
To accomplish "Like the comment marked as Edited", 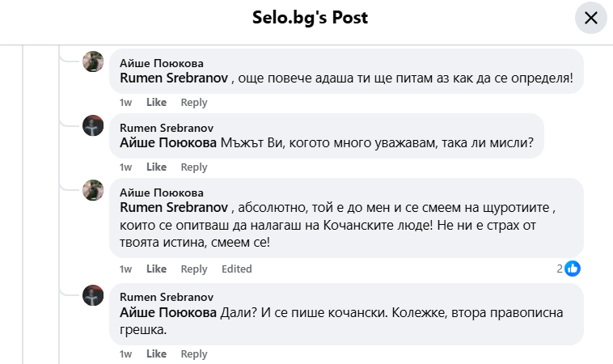I will coord(156,269).
